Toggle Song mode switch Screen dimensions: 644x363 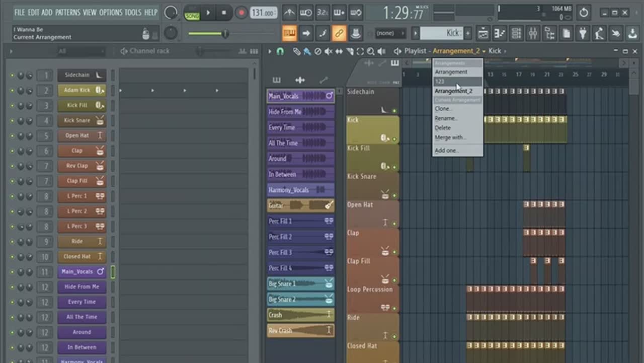click(x=192, y=13)
